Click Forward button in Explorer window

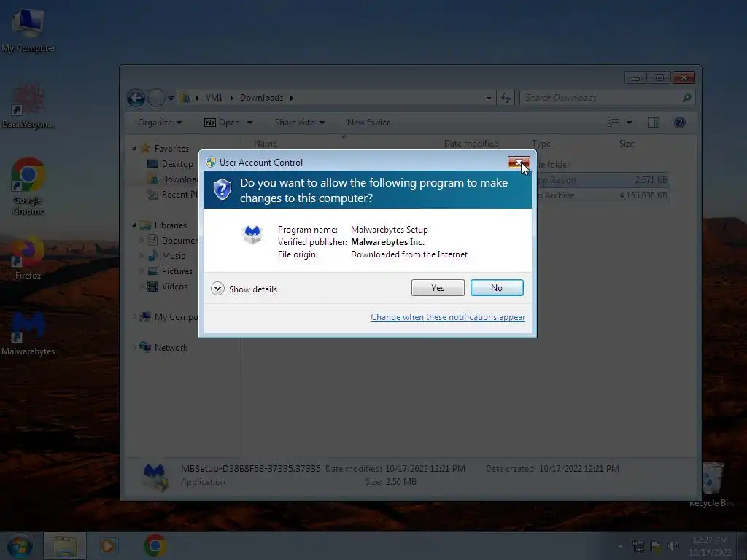156,98
